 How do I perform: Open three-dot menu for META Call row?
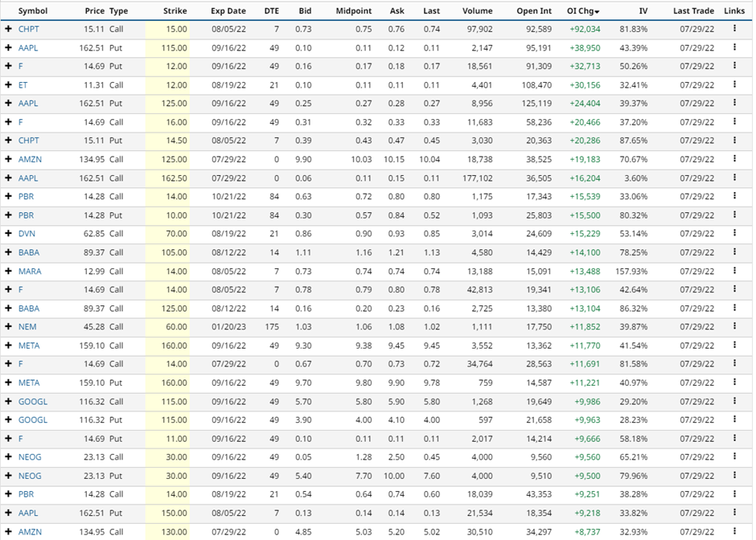[734, 345]
